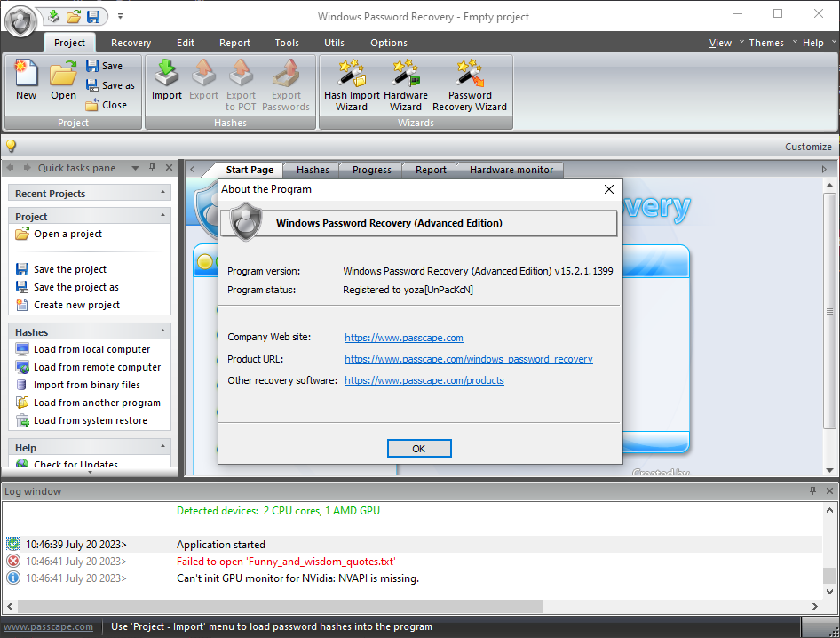Screen dimensions: 840x638
Task: Click the Export to POT icon
Action: pos(241,85)
